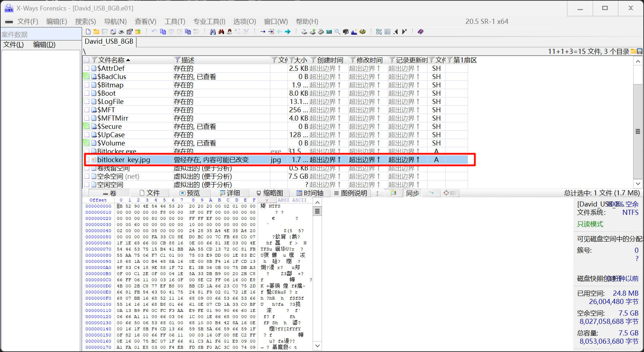Image resolution: width=644 pixels, height=352 pixels.
Task: Click the magnifying glass icon in toolbar
Action: coord(337,32)
